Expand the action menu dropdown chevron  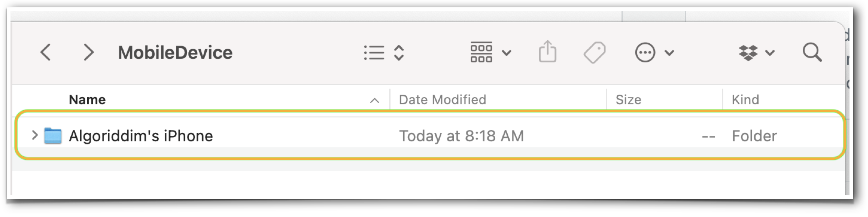tap(669, 53)
